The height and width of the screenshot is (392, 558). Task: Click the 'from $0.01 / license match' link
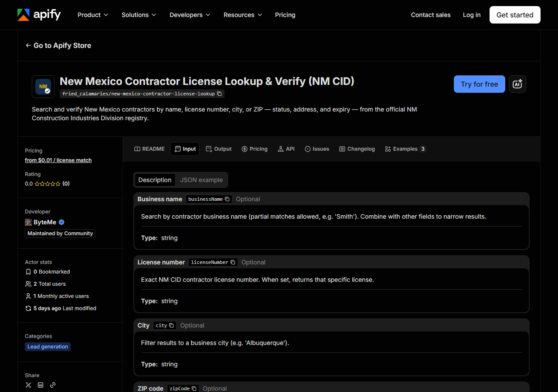coord(58,160)
